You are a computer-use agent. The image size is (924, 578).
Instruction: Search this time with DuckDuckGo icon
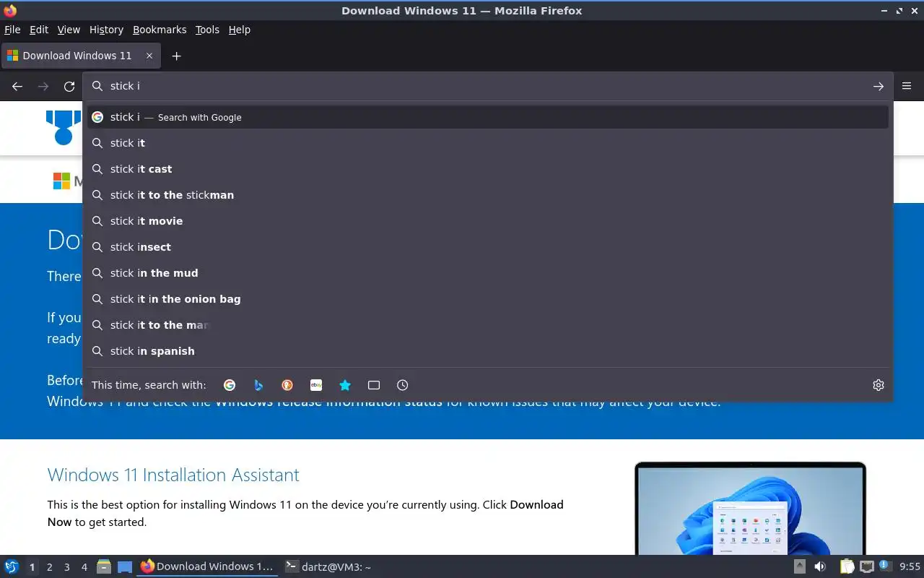(x=287, y=385)
